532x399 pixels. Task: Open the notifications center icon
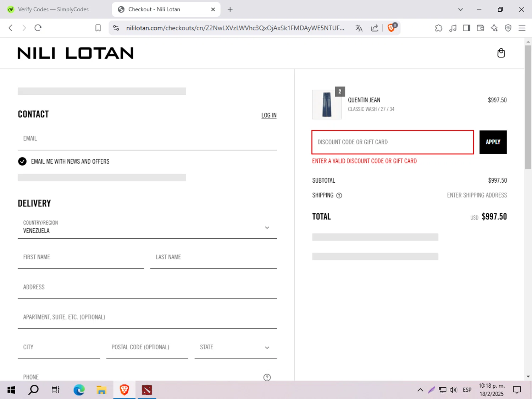point(517,390)
